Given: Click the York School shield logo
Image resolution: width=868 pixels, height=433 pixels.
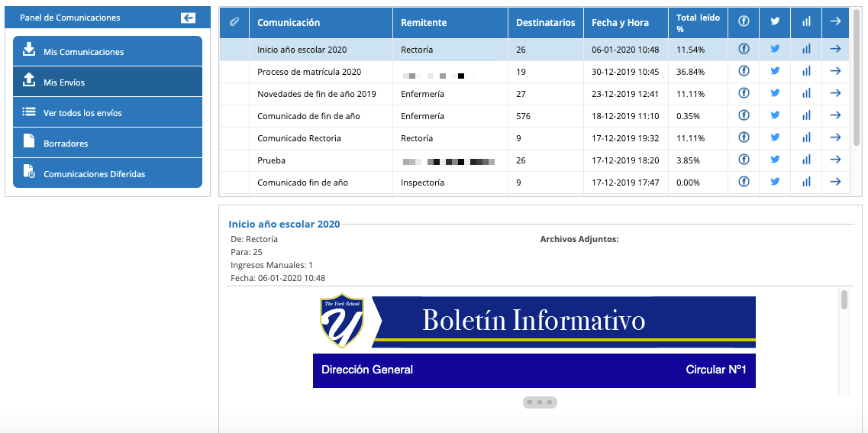Looking at the screenshot, I should click(341, 320).
